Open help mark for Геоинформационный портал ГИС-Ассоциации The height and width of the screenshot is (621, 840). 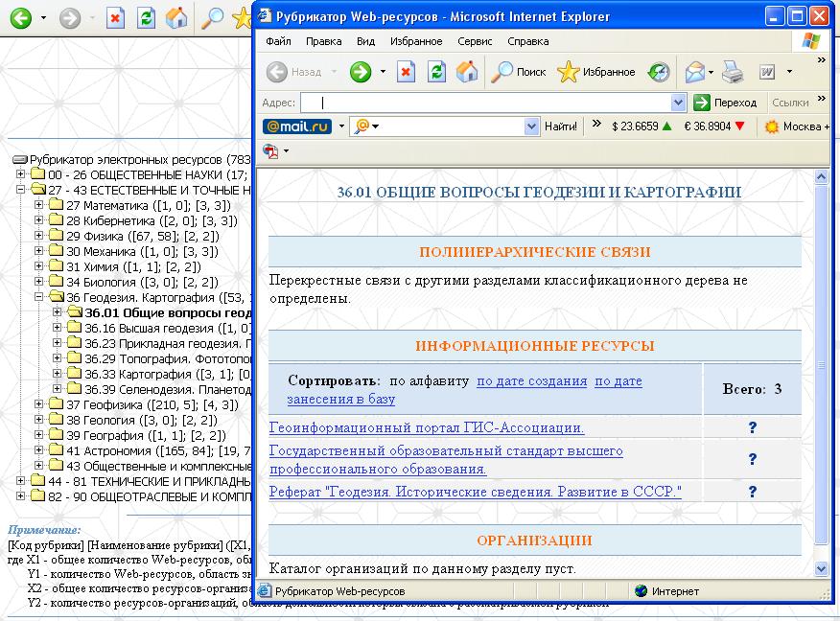coord(752,427)
